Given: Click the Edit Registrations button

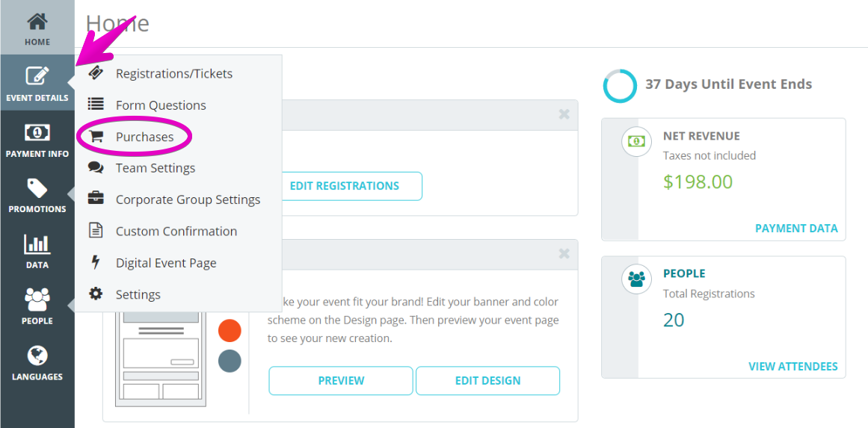Looking at the screenshot, I should pos(345,186).
